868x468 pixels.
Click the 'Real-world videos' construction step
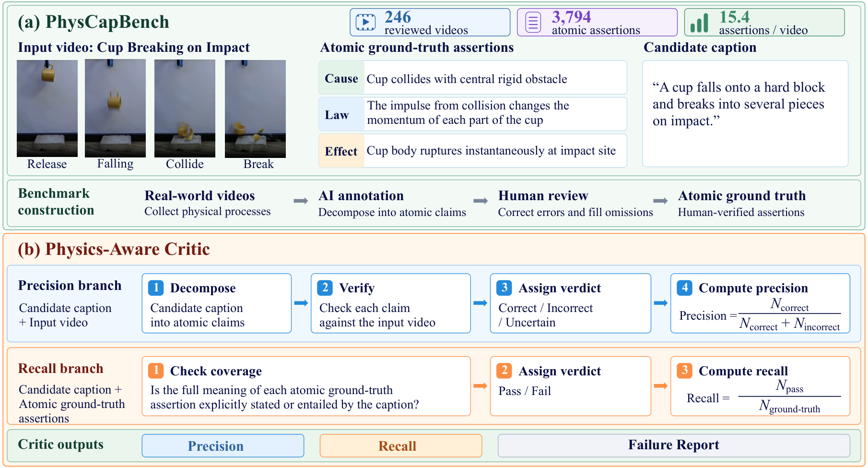coord(207,204)
